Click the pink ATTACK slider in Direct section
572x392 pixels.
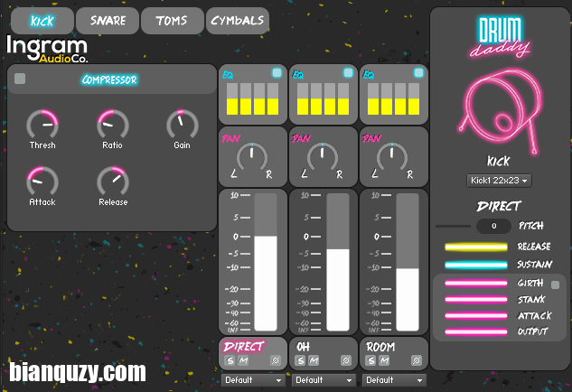click(x=476, y=316)
